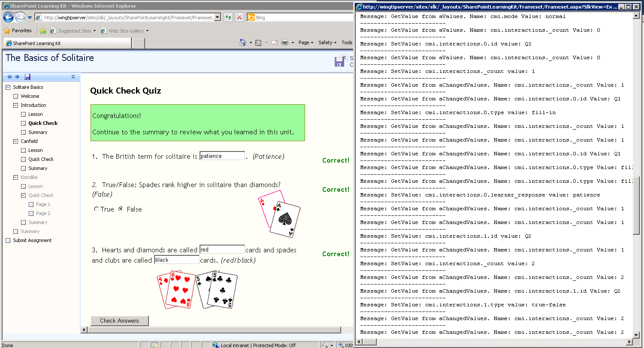Click the 'red' answer input field

(222, 250)
